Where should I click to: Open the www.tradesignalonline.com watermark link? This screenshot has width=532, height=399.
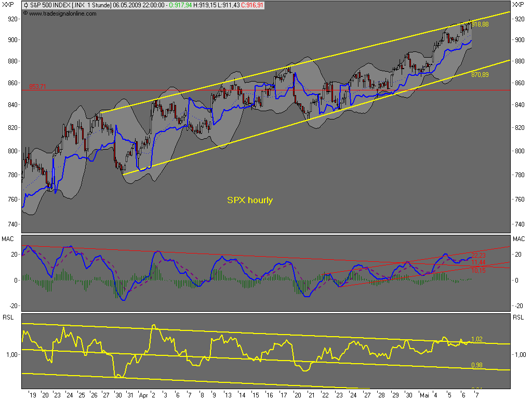[x=62, y=14]
